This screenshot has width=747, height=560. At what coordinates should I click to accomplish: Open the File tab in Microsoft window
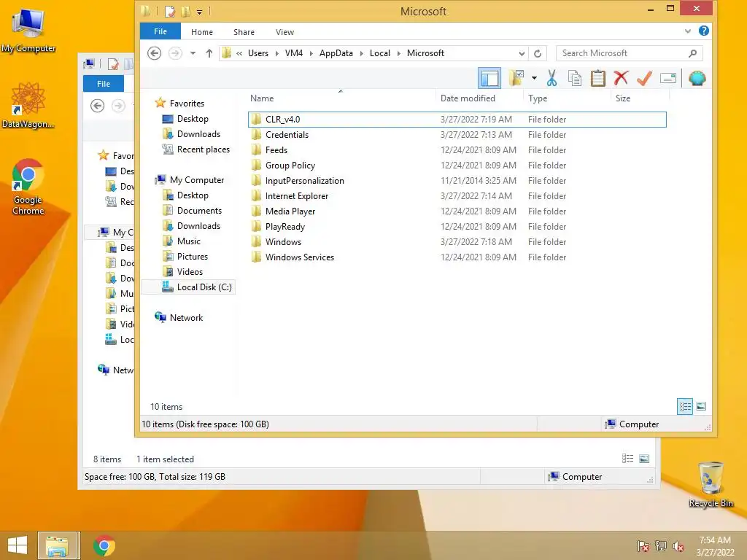click(x=160, y=31)
